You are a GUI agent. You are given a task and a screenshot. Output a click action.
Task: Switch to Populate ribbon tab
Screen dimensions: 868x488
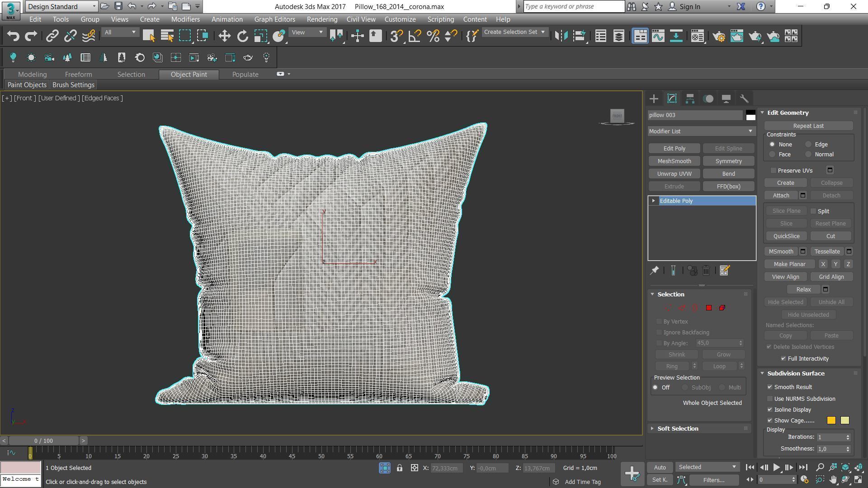245,75
